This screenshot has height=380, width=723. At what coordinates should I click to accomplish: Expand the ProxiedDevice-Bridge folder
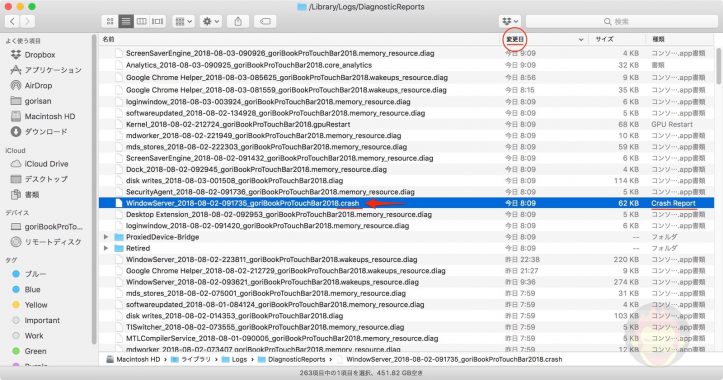click(x=106, y=237)
